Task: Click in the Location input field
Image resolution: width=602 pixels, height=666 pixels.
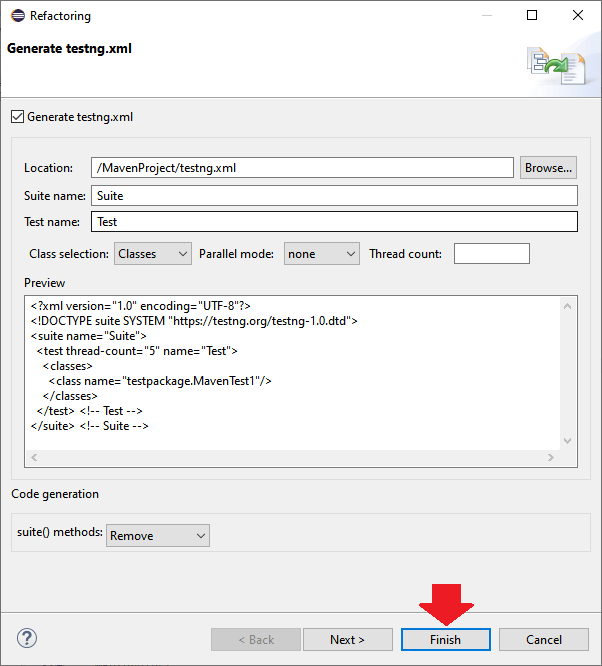Action: (x=302, y=168)
